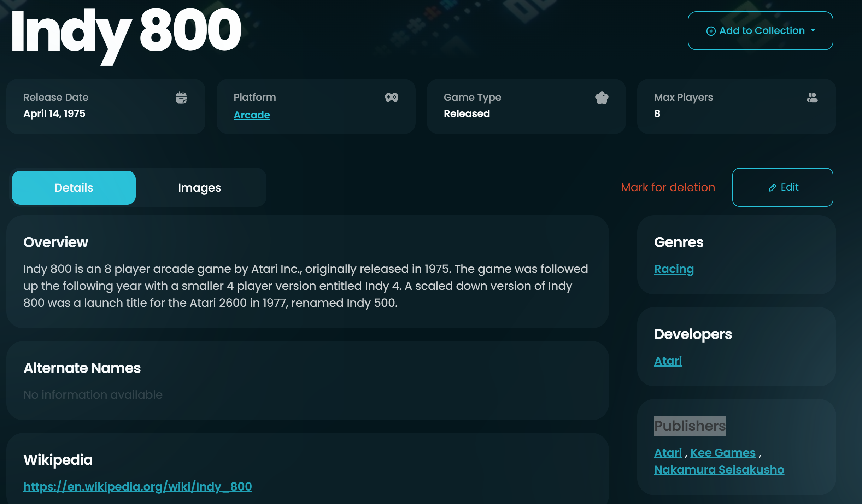Open the Indy 800 Wikipedia URL
The image size is (862, 504).
pyautogui.click(x=137, y=487)
